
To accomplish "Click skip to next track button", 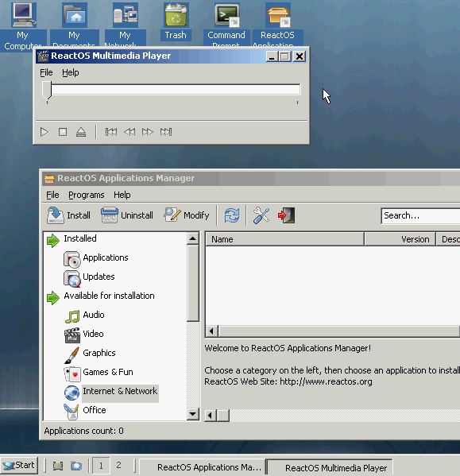I will pos(166,132).
